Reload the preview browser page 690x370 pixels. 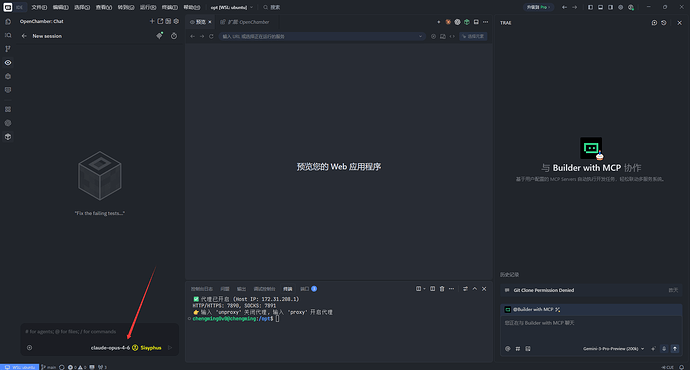tap(211, 37)
